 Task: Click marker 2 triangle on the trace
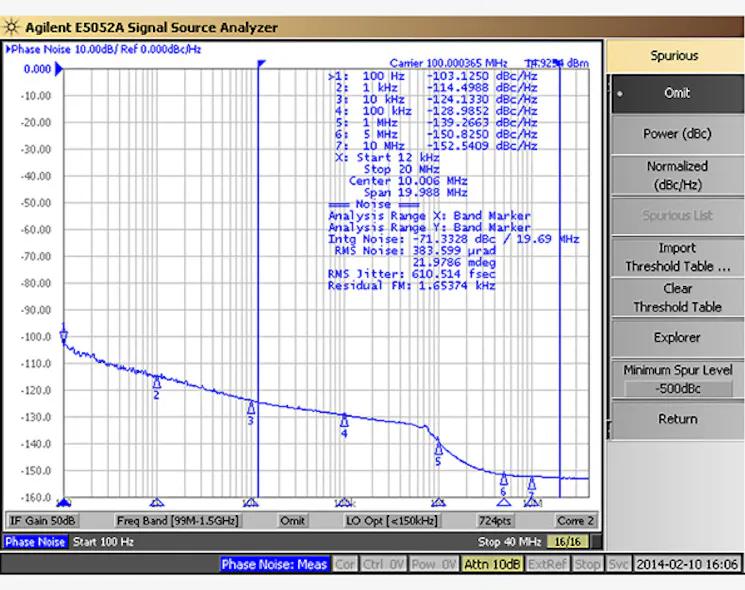click(x=157, y=382)
